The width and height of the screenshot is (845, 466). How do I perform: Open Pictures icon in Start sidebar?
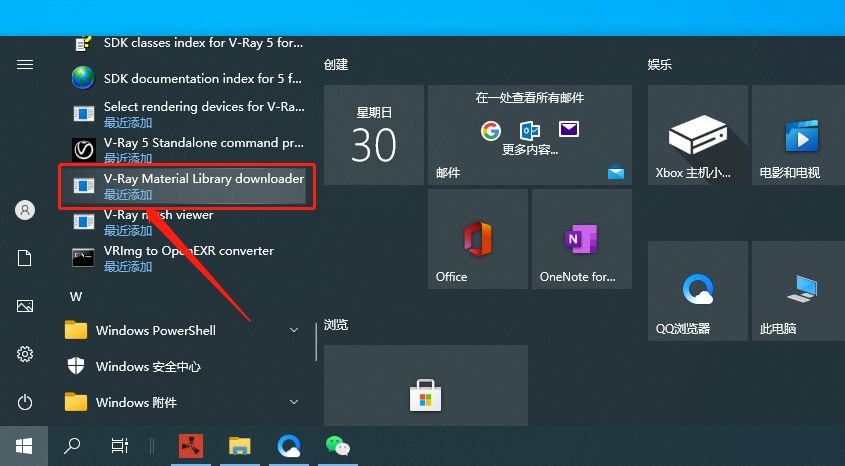[25, 306]
